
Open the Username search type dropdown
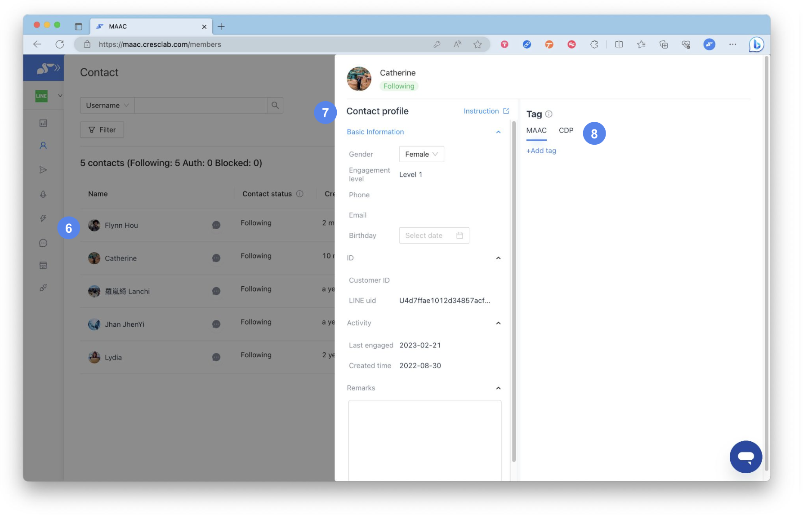coord(107,105)
